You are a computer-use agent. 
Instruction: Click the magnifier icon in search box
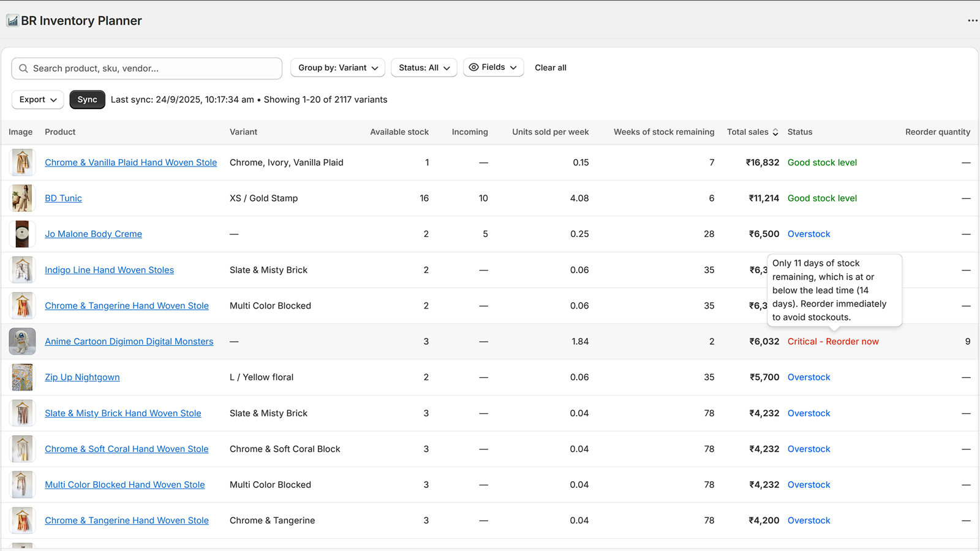point(23,69)
